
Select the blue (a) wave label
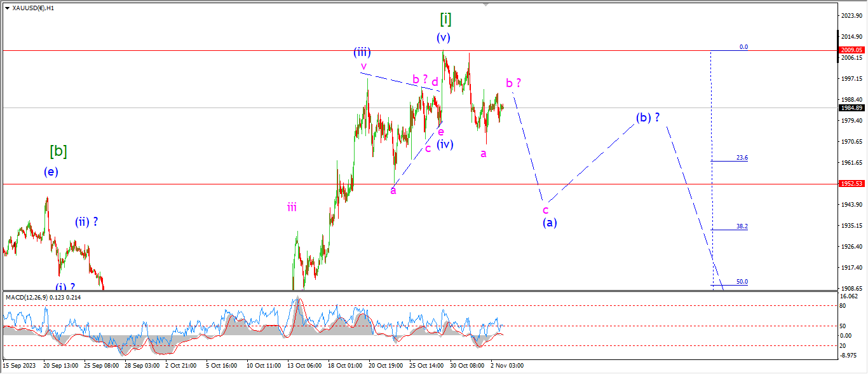tap(550, 223)
